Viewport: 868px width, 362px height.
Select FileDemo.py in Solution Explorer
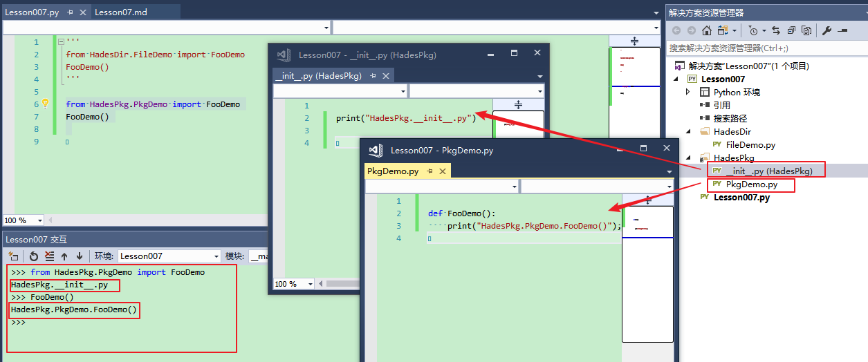tap(750, 144)
